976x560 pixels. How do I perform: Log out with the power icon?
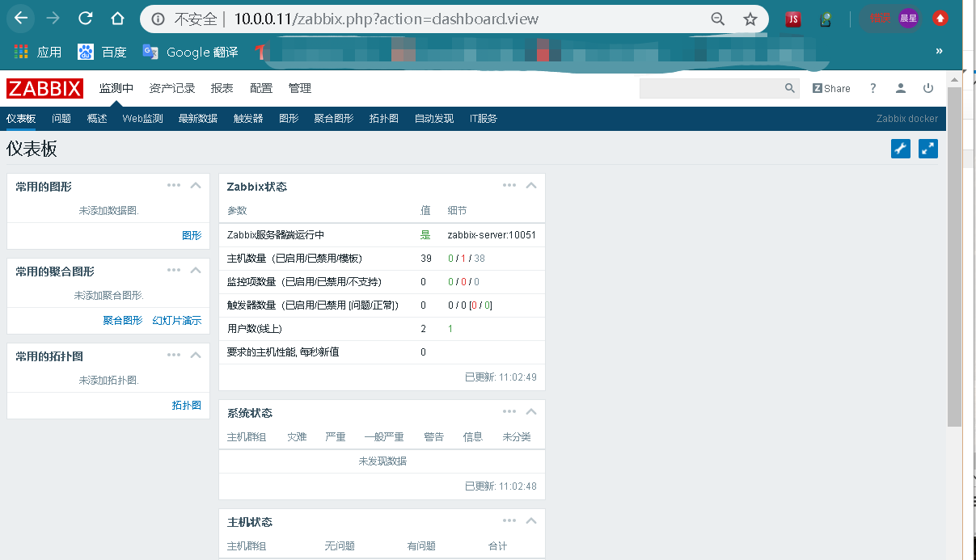(x=928, y=88)
